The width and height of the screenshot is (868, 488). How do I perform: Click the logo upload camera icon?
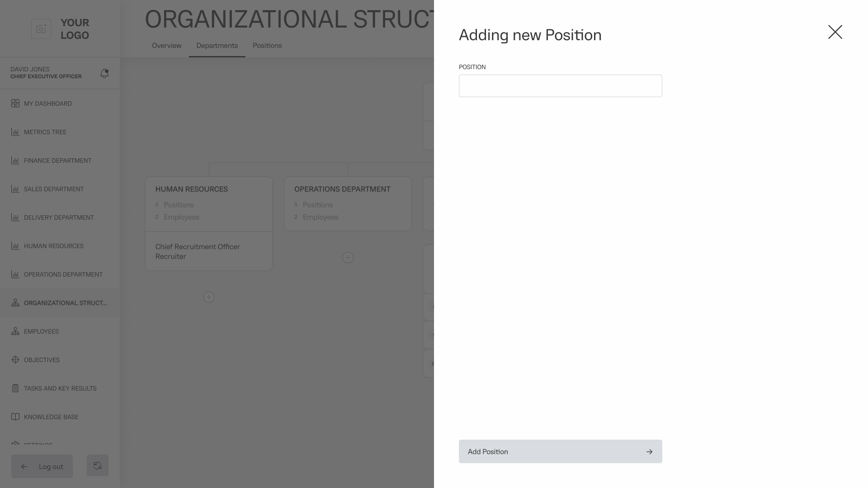[x=41, y=29]
